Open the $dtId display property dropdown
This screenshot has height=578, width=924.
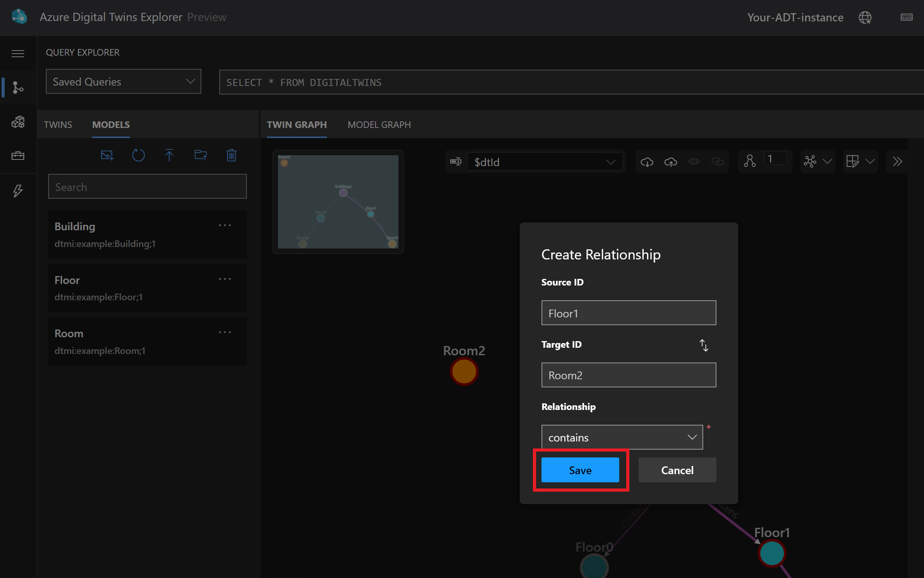click(545, 162)
